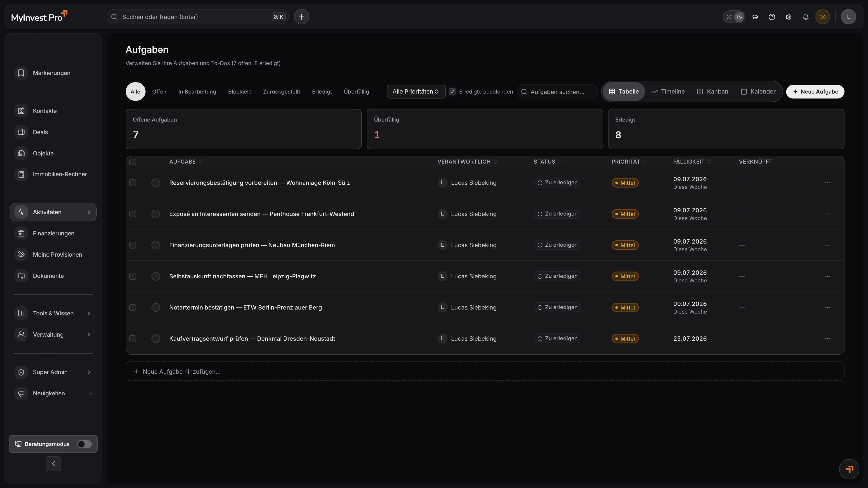868x488 pixels.
Task: Open row actions for Reservierungsbestätigung task
Action: point(827,183)
